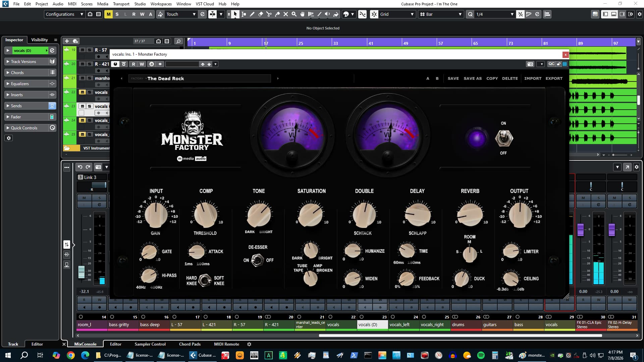Open the 1/4 quantize preset dropdown

coord(495,14)
